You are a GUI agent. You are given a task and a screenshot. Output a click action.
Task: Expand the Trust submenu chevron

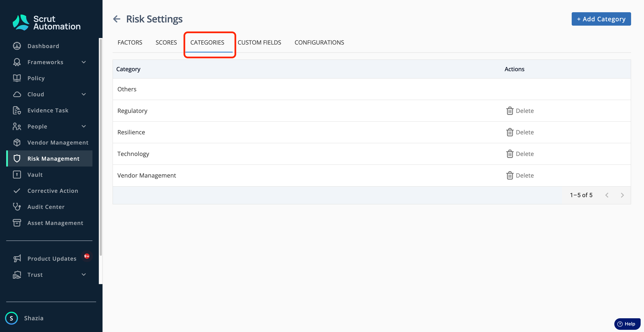point(84,275)
